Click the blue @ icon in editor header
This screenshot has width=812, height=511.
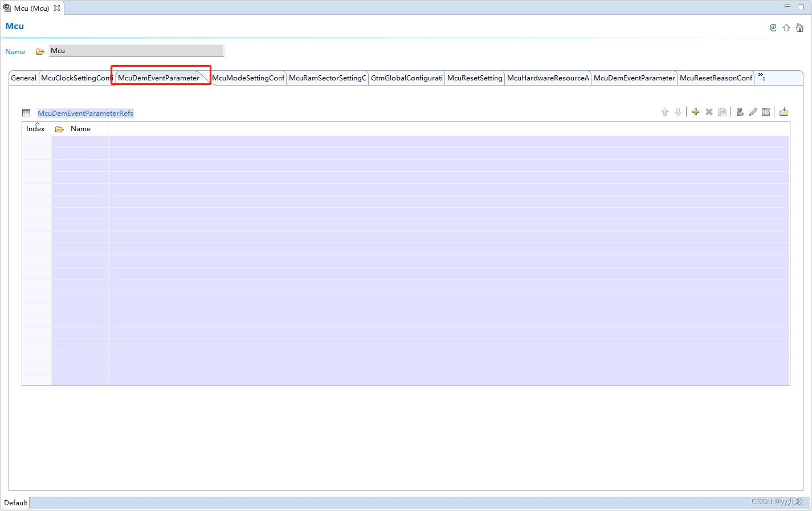tap(773, 27)
